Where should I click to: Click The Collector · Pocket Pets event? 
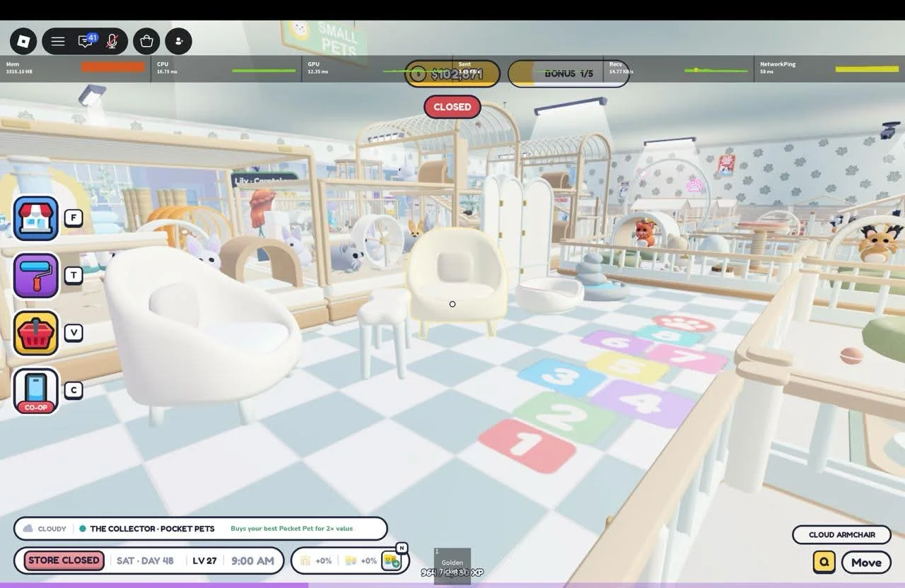point(152,529)
